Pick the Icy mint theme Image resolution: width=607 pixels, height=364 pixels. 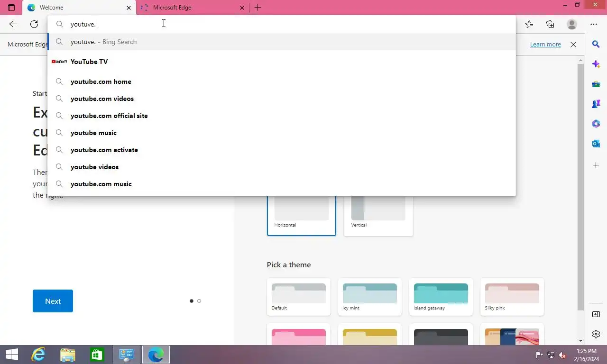(x=370, y=297)
